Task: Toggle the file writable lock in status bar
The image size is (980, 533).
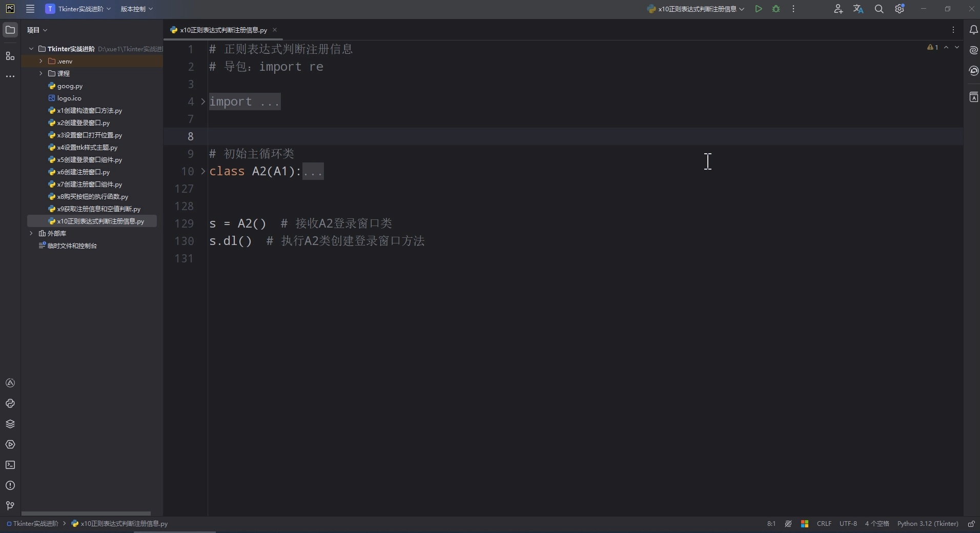Action: click(972, 524)
